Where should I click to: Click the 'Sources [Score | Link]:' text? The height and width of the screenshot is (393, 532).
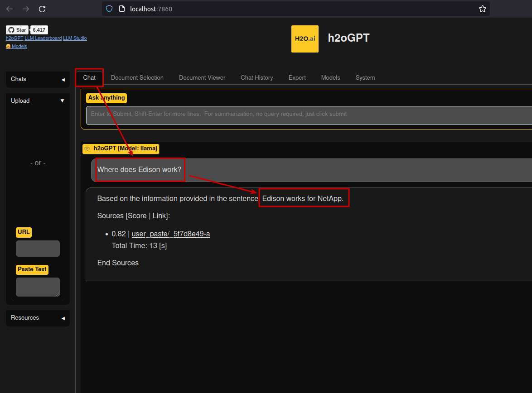[x=133, y=216]
